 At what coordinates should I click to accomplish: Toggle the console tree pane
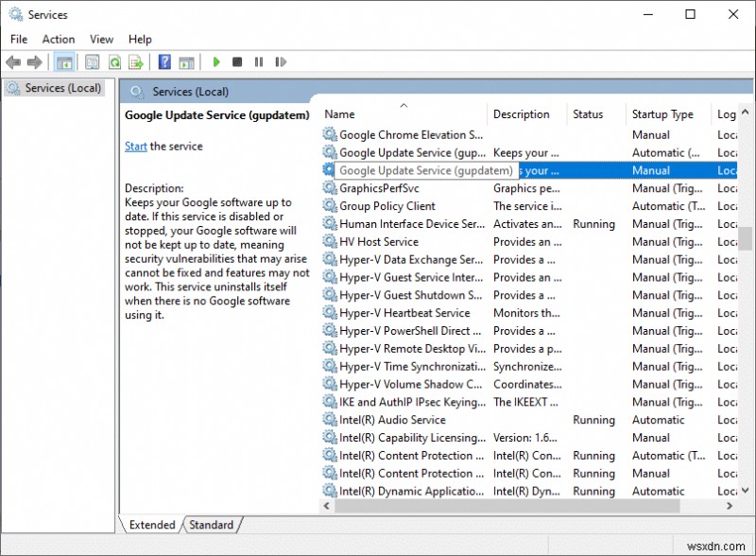(x=64, y=61)
